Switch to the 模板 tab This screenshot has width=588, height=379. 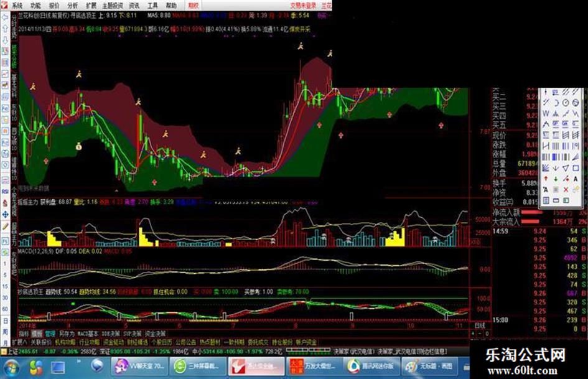(36, 334)
